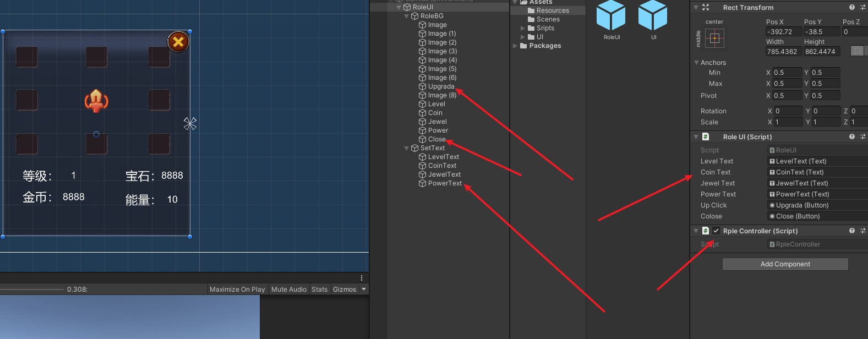Click the Power Text reference field

click(x=817, y=194)
